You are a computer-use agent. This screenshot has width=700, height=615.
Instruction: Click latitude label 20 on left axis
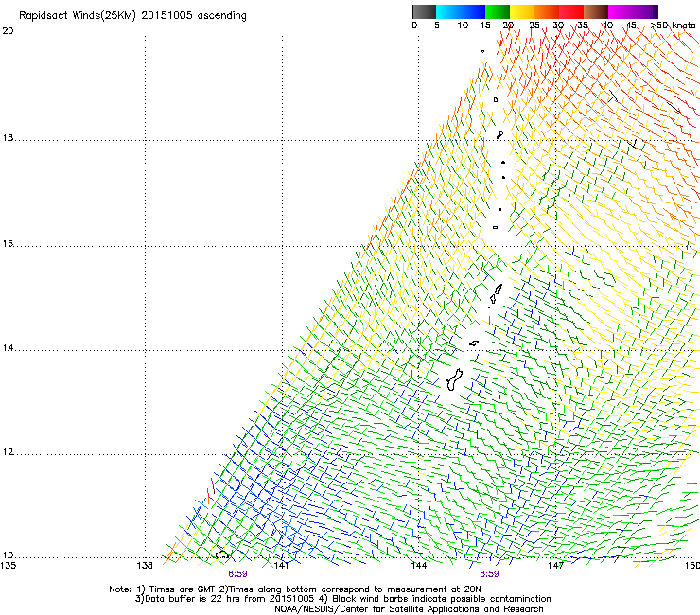[x=8, y=31]
